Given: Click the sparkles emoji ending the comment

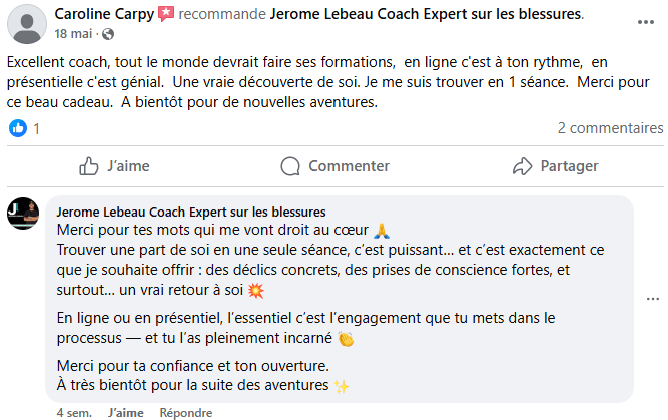Looking at the screenshot, I should (x=342, y=387).
